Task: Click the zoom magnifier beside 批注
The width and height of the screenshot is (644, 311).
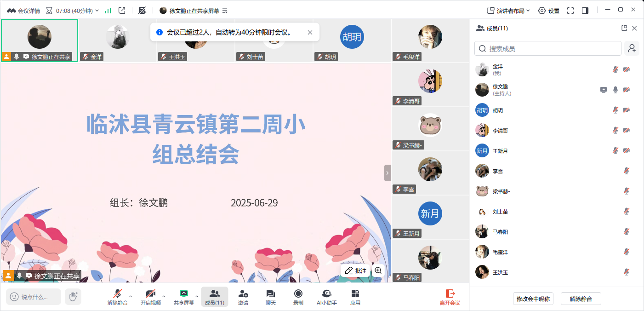Action: pos(378,271)
